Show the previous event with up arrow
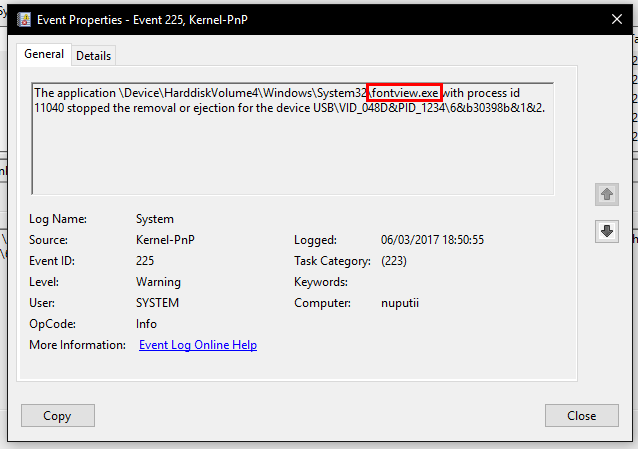The height and width of the screenshot is (449, 638). [605, 194]
